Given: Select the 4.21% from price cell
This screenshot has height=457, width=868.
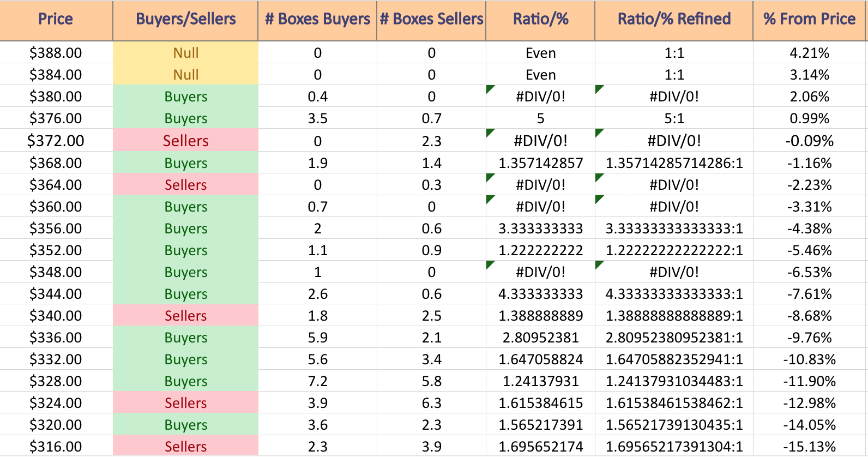Looking at the screenshot, I should [x=809, y=53].
